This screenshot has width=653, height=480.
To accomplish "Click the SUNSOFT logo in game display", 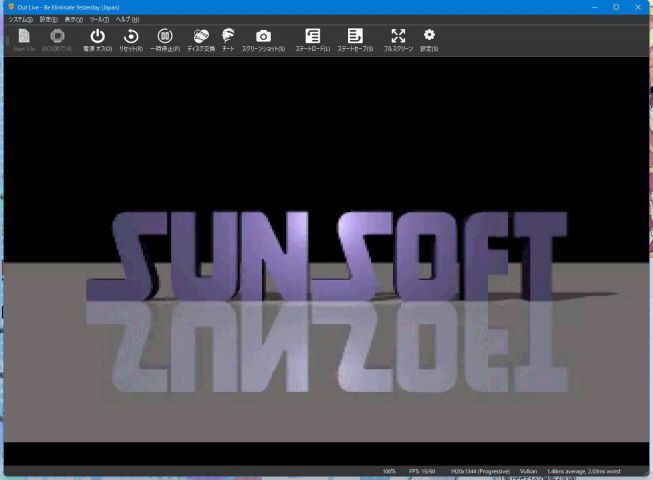I will (x=327, y=256).
